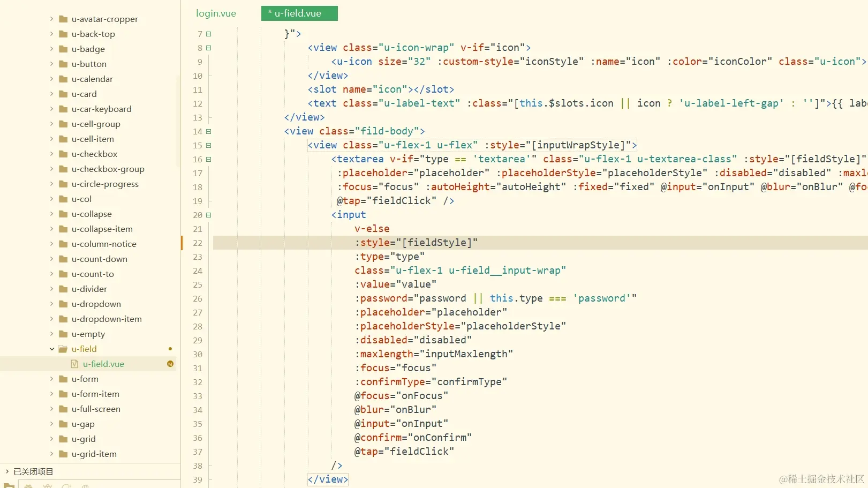Open u-field.vue in the file tree
This screenshot has height=488, width=868.
point(103,364)
